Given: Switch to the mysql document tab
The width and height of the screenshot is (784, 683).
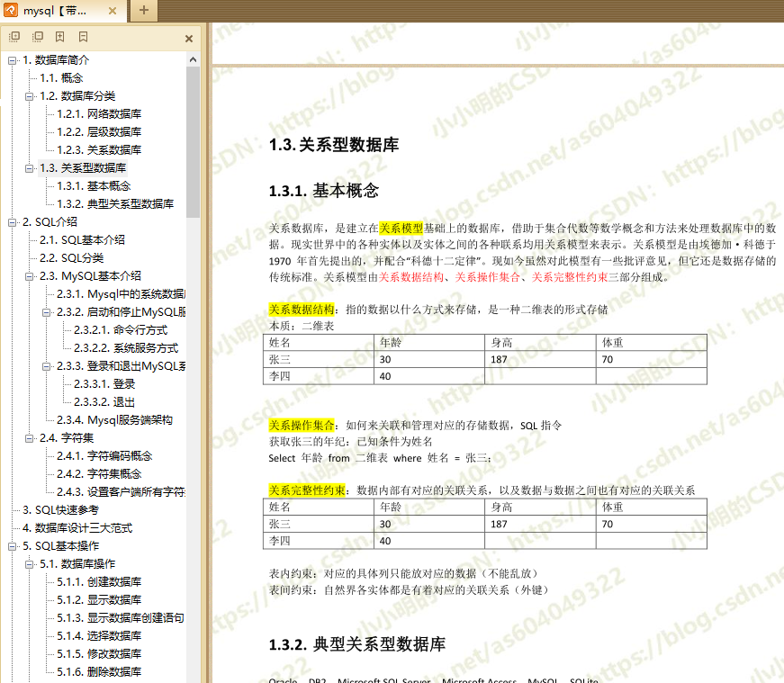Looking at the screenshot, I should coord(62,11).
